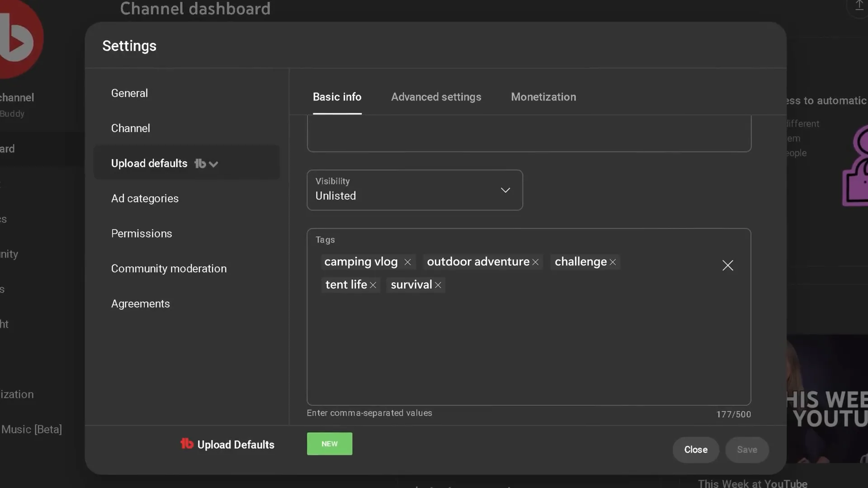This screenshot has height=488, width=868.
Task: Clear all tags using the X icon
Action: tap(728, 265)
